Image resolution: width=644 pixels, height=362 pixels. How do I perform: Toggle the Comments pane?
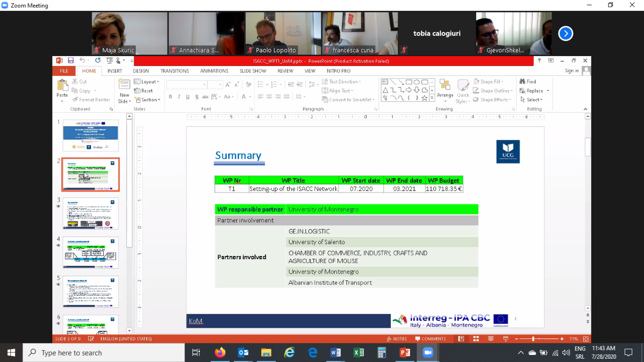coord(430,339)
